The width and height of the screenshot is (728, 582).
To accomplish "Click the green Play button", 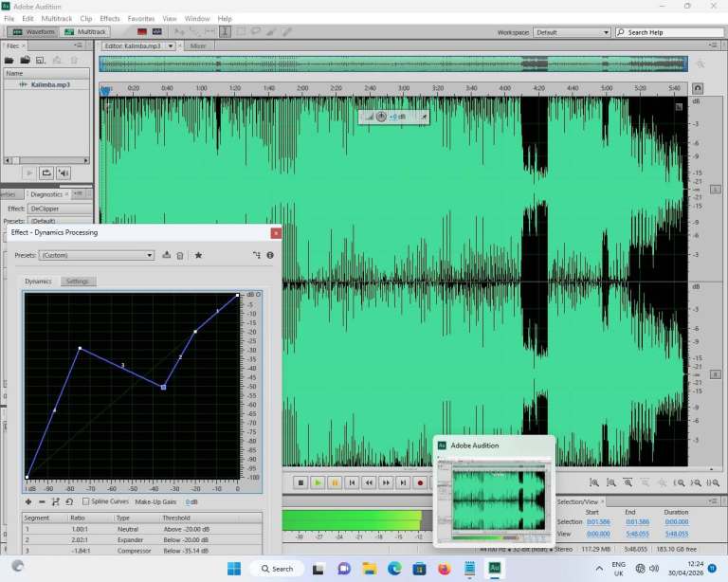I will pos(318,482).
